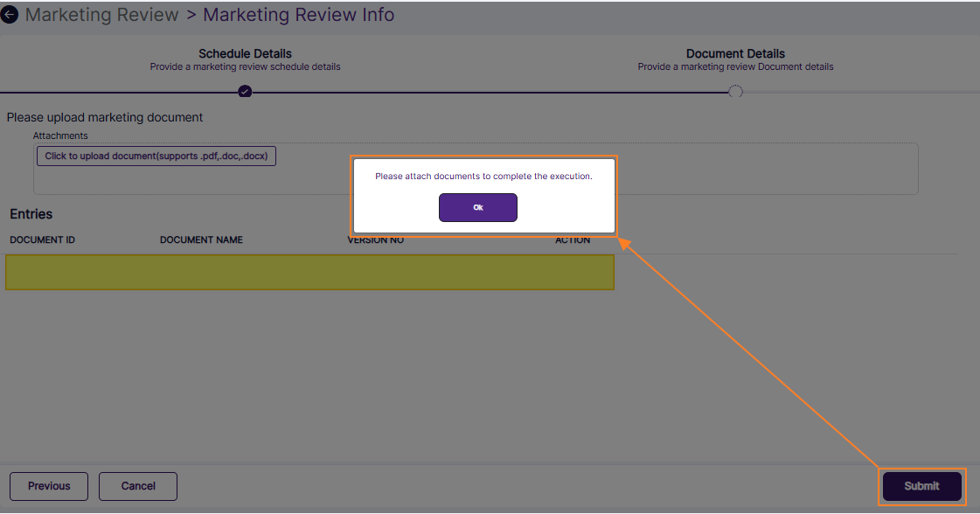Click the DOCUMENT ID column header
980x514 pixels.
(x=42, y=240)
